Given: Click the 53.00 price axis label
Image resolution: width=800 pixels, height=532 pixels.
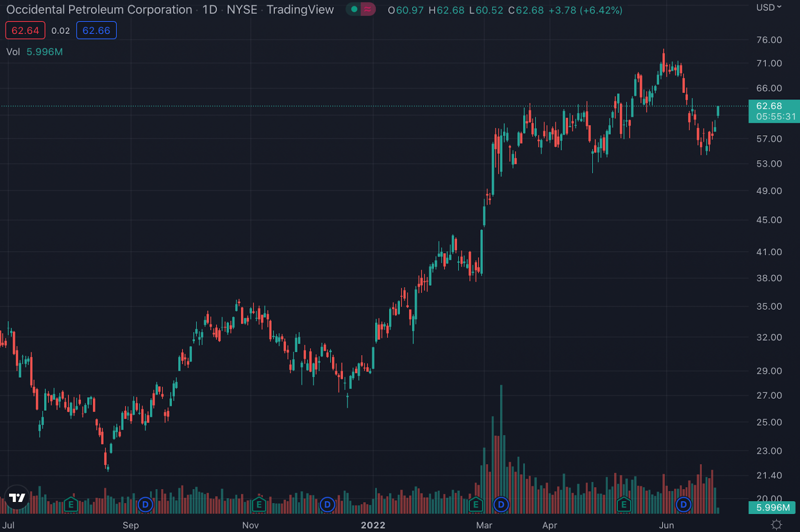Looking at the screenshot, I should point(769,164).
